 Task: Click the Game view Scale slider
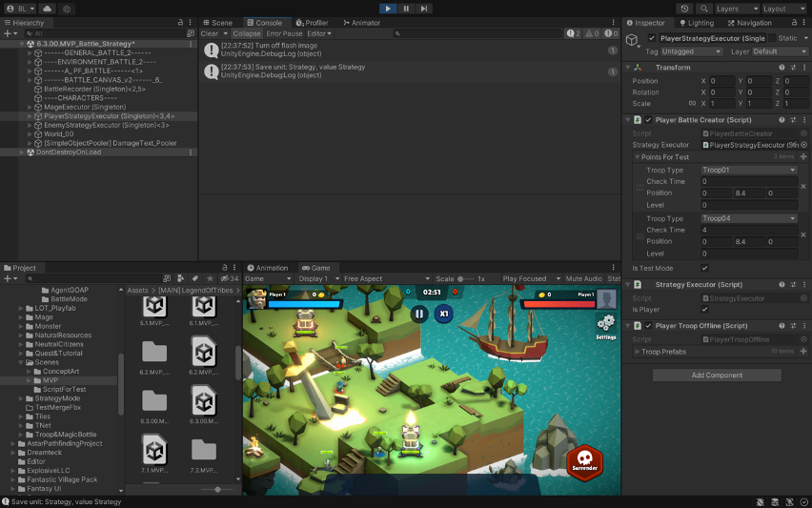[x=464, y=279]
